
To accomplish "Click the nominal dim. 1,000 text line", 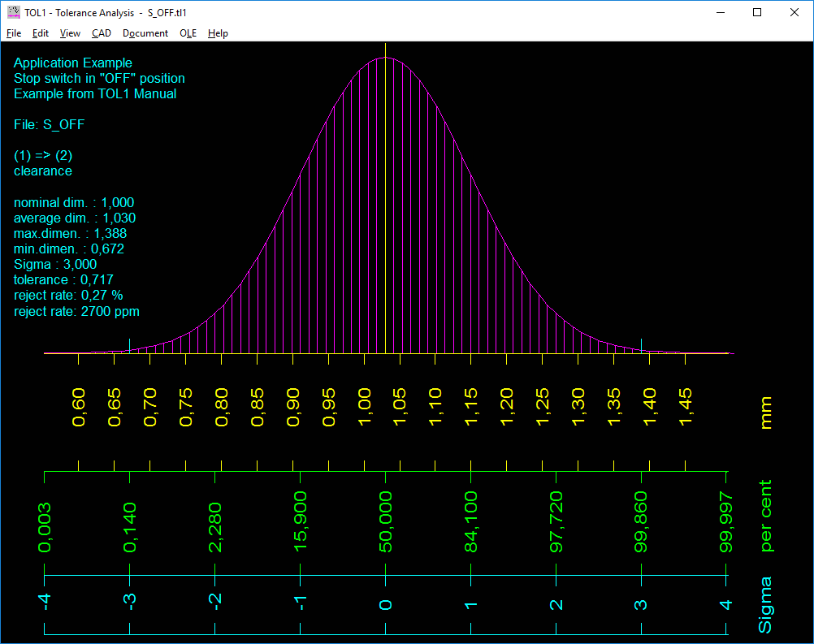I will pos(74,202).
